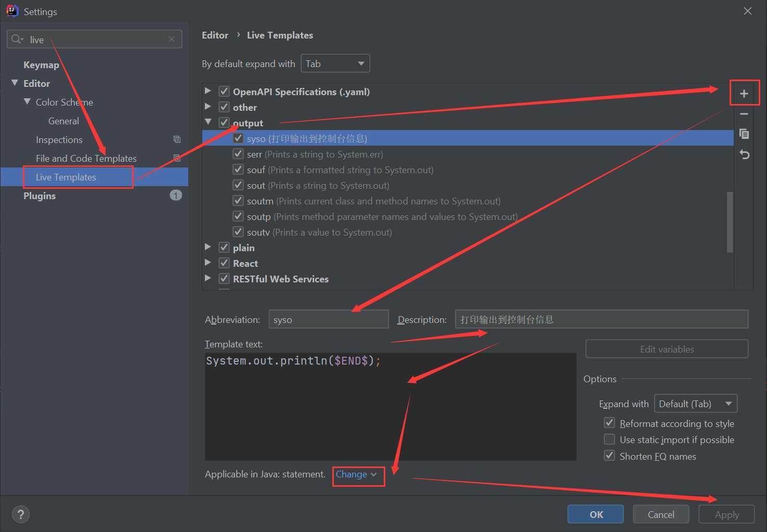The width and height of the screenshot is (767, 532).
Task: Clear the search field text
Action: point(172,39)
